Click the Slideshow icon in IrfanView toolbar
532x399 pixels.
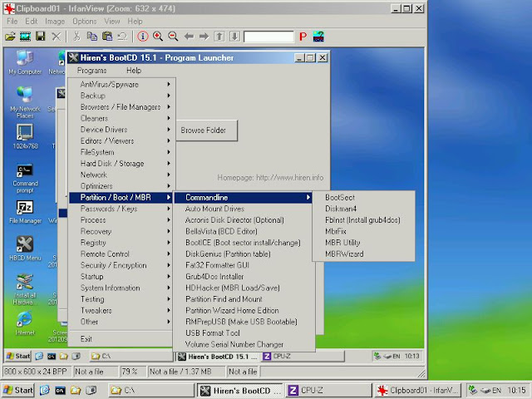pos(25,37)
